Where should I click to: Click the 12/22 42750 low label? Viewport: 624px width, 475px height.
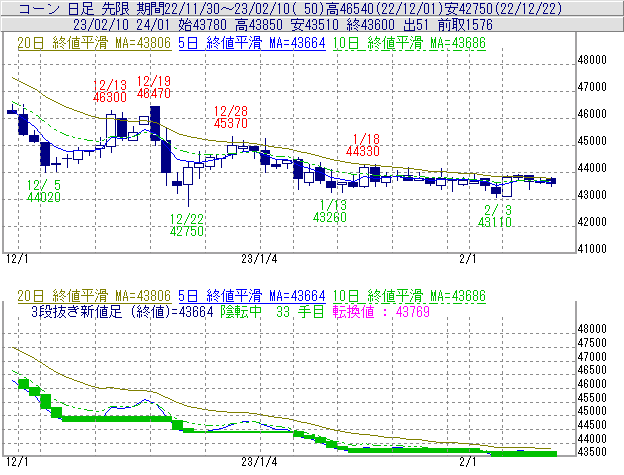(x=187, y=225)
